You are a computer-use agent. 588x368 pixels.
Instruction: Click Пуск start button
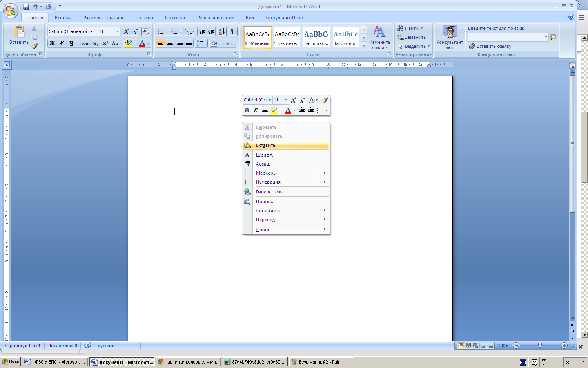pyautogui.click(x=11, y=362)
